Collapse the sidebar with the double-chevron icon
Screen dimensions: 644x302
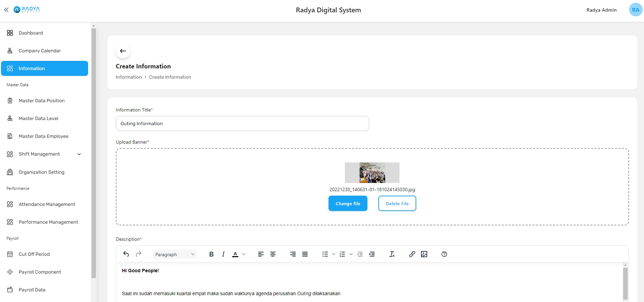6,10
